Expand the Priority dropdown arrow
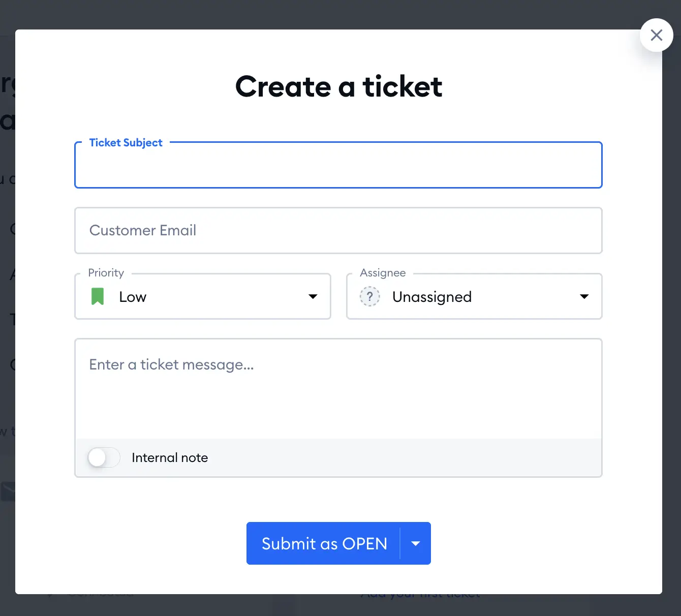This screenshot has height=616, width=681. [313, 296]
